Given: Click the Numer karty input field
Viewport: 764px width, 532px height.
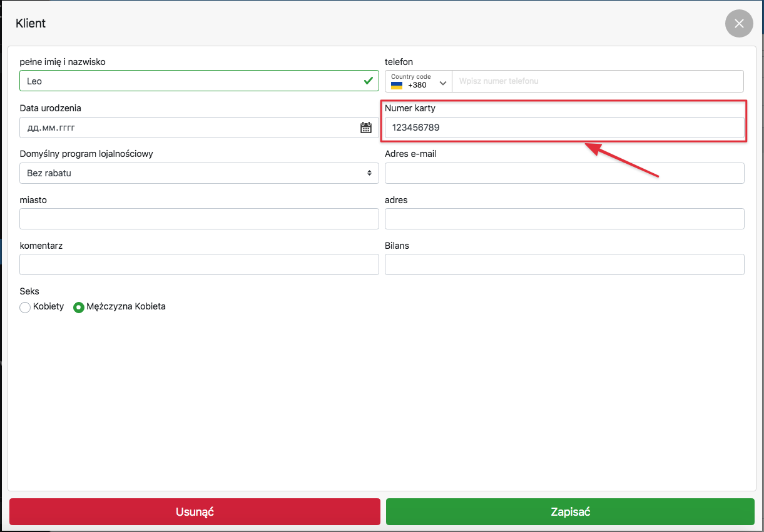Looking at the screenshot, I should (564, 128).
